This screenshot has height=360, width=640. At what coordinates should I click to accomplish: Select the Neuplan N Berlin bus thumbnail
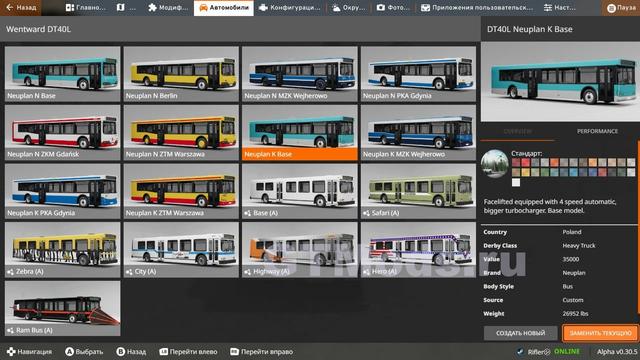181,74
